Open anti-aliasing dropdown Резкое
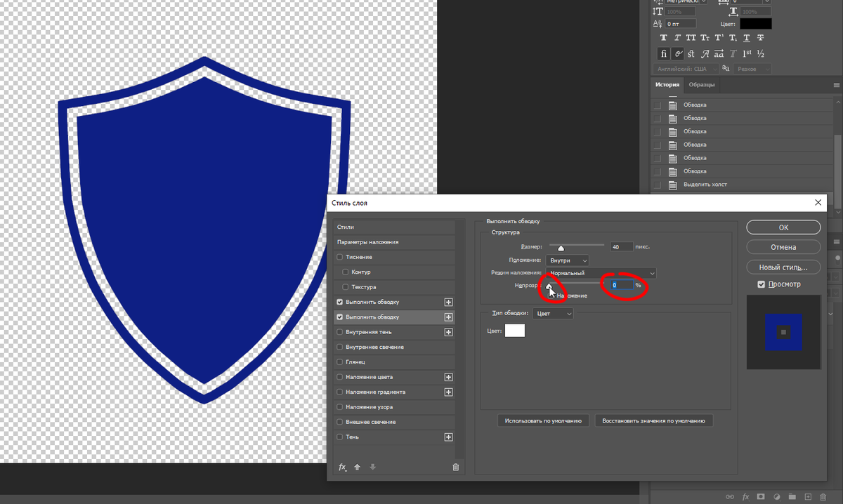The image size is (843, 504). [x=753, y=69]
